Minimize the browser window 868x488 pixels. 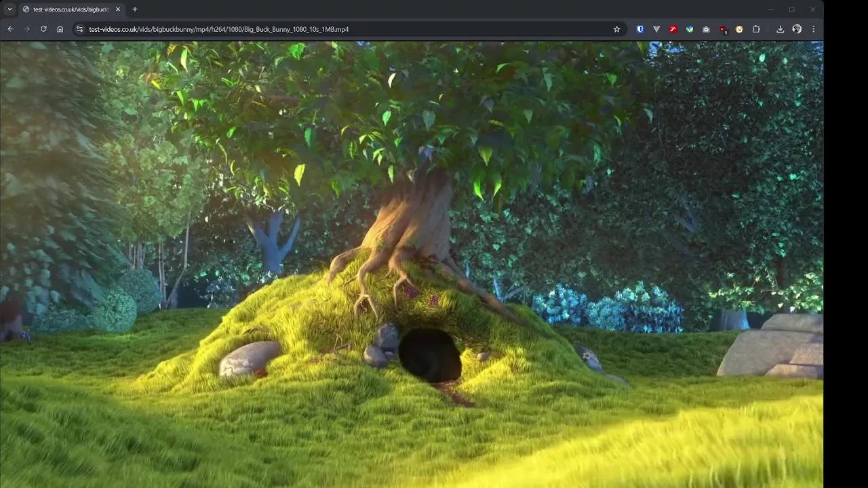(x=770, y=9)
